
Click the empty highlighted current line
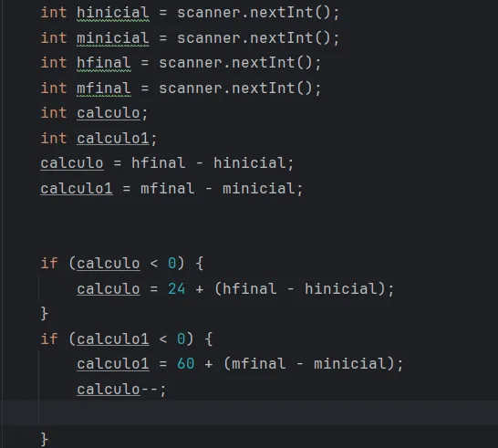tap(249, 412)
